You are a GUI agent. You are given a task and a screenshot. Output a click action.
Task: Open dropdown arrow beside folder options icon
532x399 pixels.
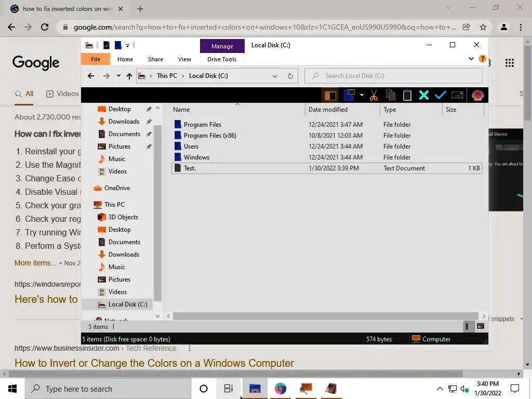(x=362, y=96)
